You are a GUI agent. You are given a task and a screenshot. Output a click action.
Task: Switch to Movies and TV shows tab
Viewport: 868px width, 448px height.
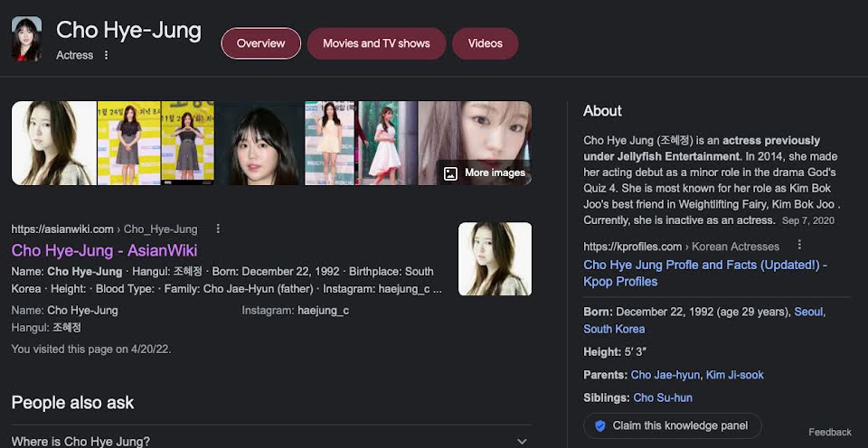[376, 43]
